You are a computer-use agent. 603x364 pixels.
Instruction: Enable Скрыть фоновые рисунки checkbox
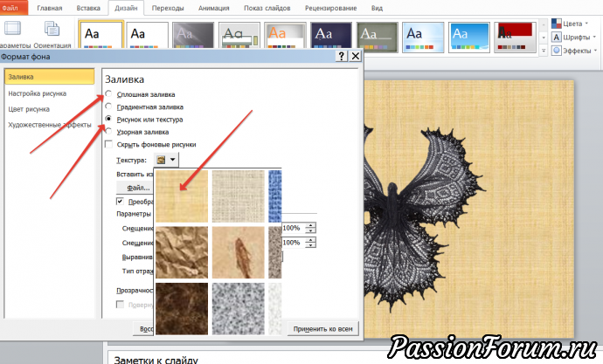pyautogui.click(x=108, y=145)
